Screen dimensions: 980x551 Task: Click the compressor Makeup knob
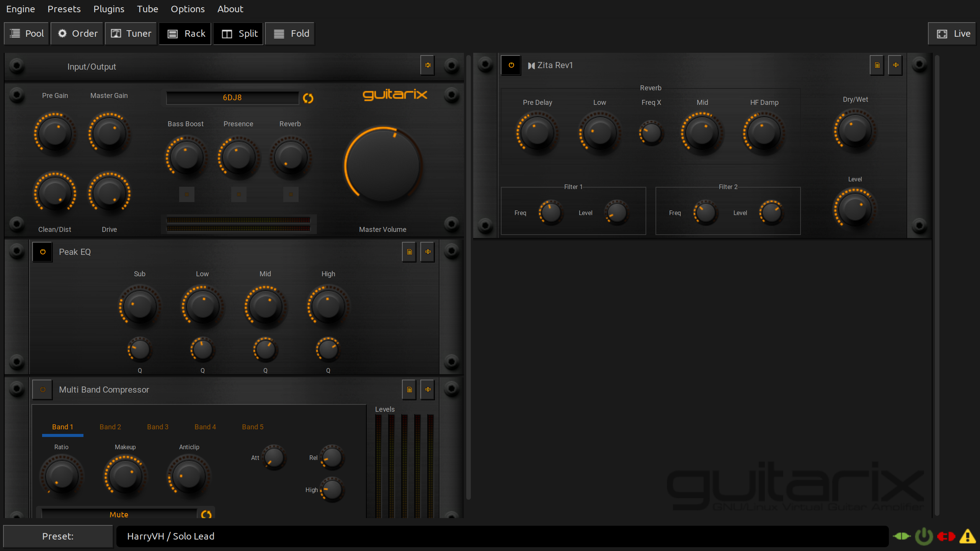[x=125, y=476]
